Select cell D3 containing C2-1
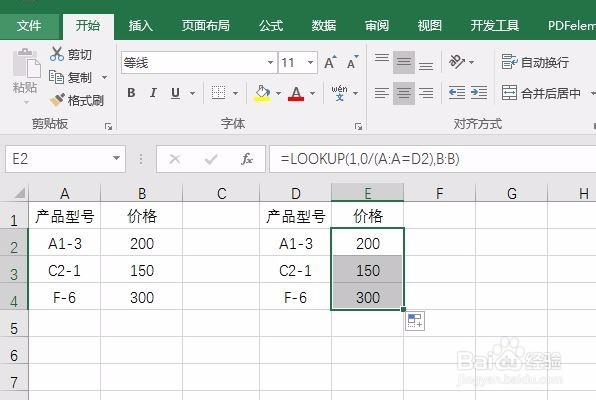Viewport: 596px width, 400px height. [295, 270]
